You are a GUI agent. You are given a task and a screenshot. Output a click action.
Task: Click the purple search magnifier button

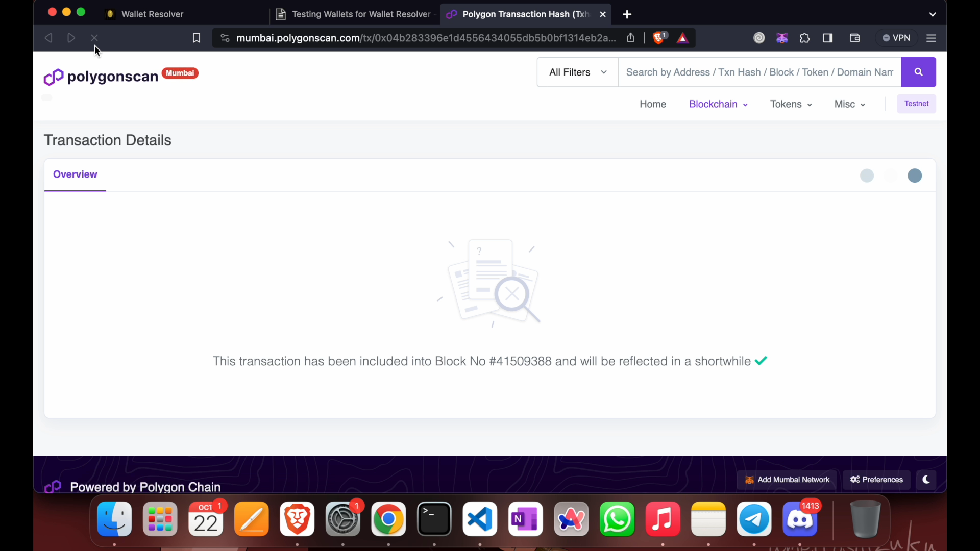918,72
